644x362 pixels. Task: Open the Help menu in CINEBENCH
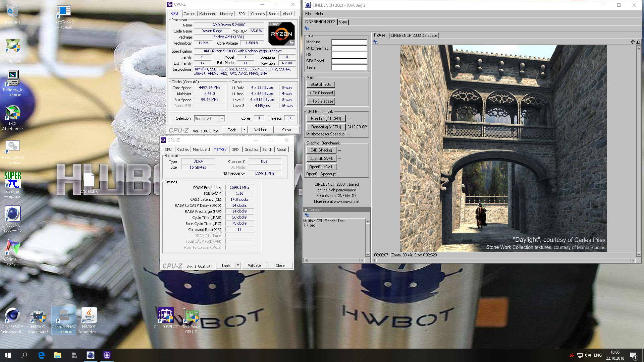point(319,14)
